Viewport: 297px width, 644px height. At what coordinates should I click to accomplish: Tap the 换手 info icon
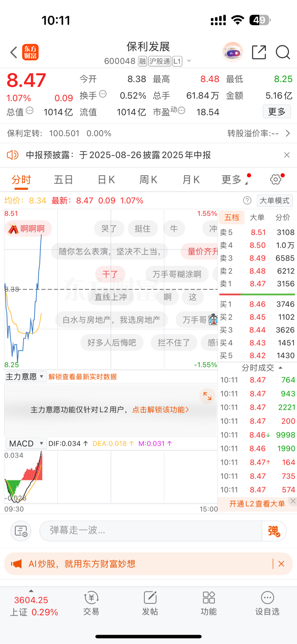102,94
